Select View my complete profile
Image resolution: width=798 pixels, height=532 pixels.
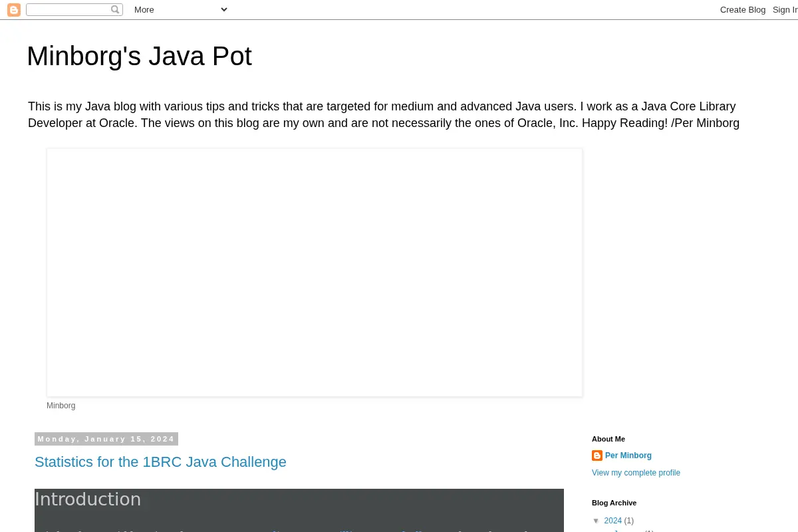click(636, 473)
